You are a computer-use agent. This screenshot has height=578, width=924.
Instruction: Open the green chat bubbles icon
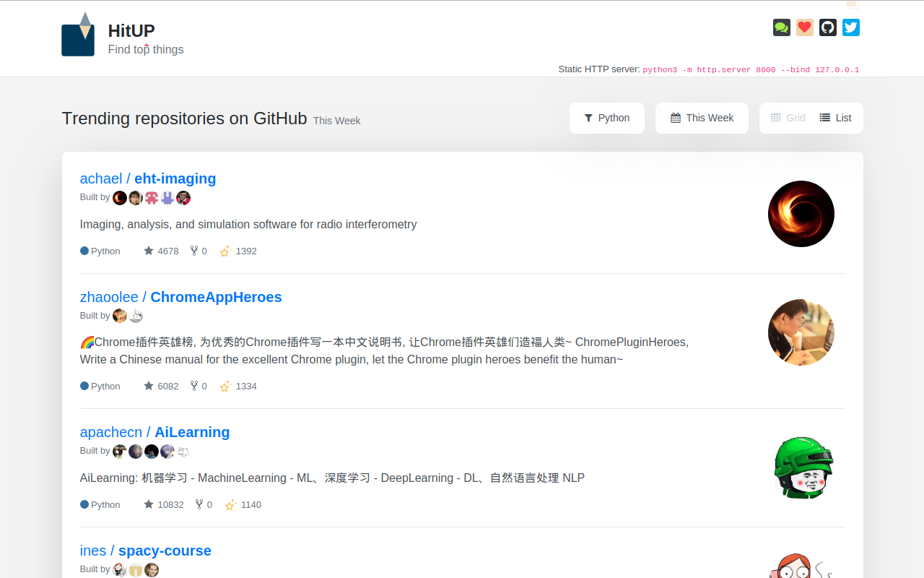pos(782,27)
